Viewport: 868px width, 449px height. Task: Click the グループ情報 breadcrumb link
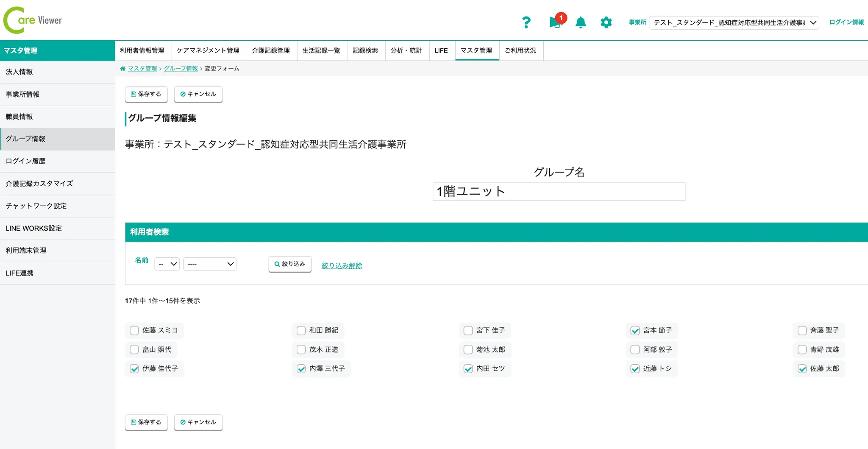tap(181, 68)
